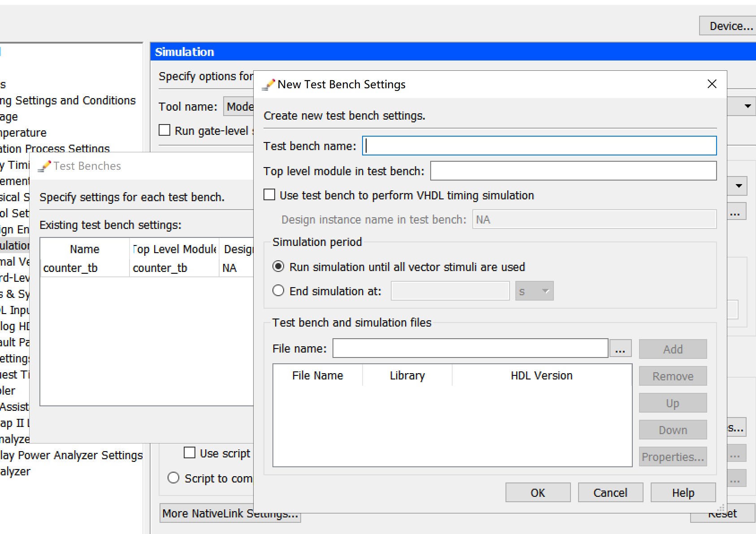Click the Test Benches window pencil icon

coord(44,166)
